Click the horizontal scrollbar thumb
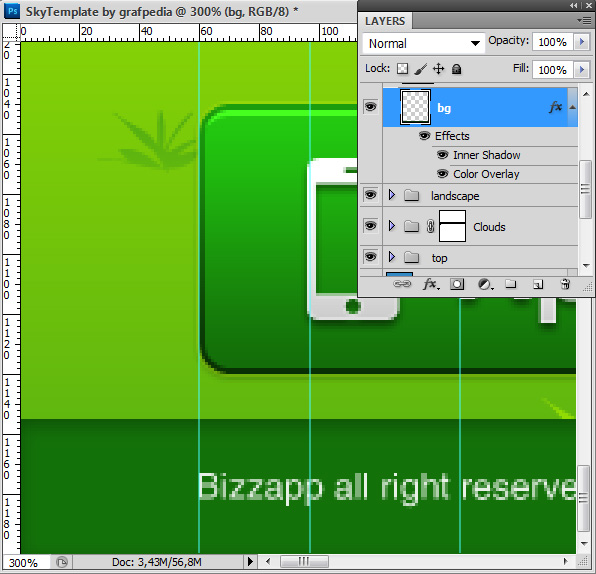 (304, 561)
